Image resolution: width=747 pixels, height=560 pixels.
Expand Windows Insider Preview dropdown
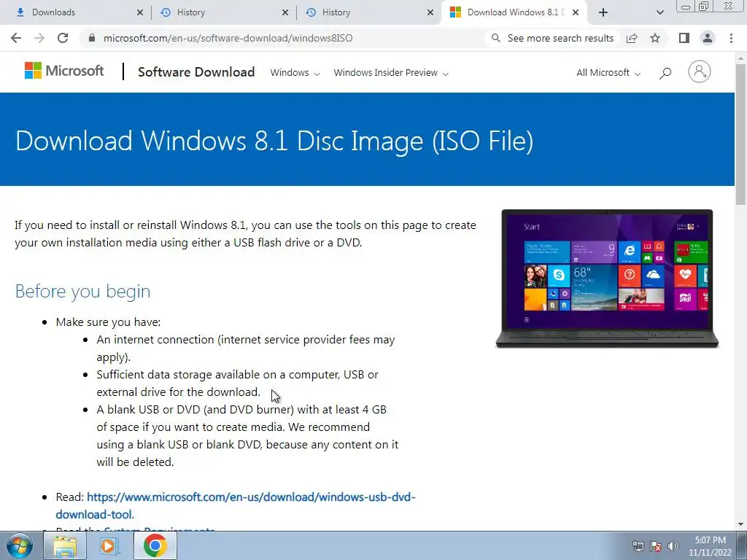[x=391, y=73]
